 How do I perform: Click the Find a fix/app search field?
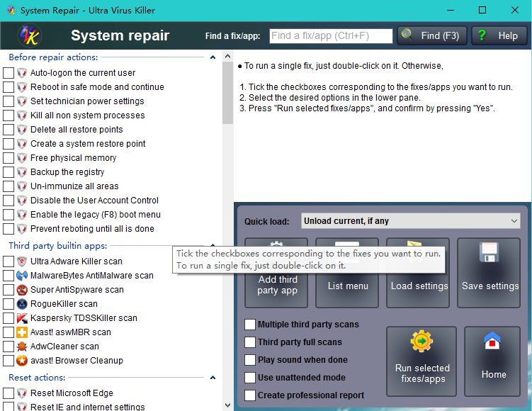click(331, 35)
